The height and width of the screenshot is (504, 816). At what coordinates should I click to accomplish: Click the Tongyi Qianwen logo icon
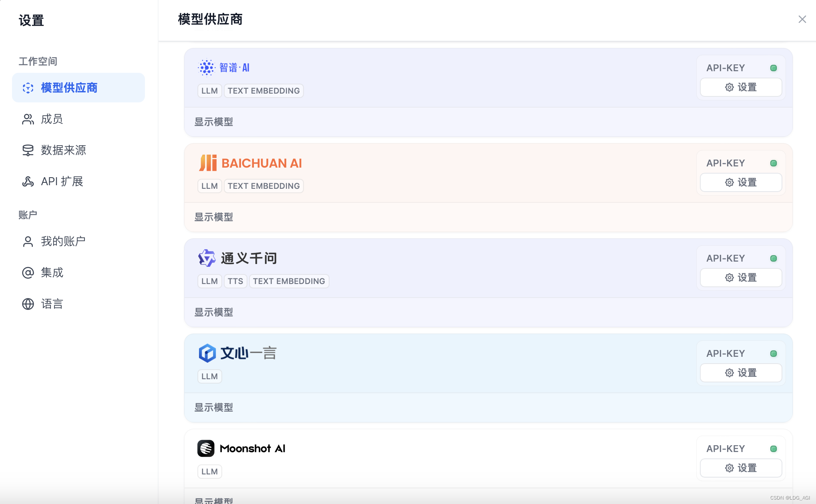tap(207, 258)
